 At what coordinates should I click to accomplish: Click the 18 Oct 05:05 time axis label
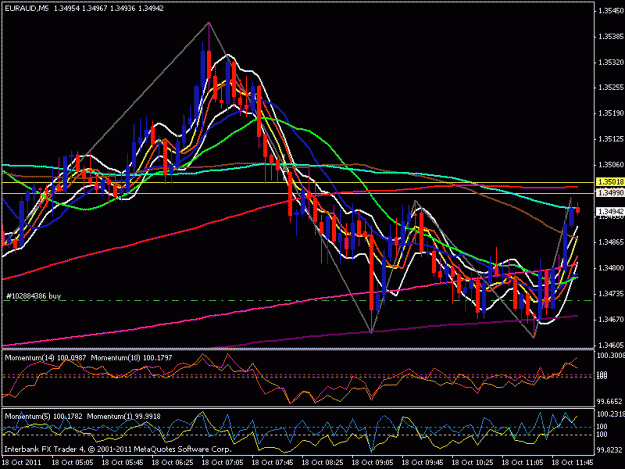(x=73, y=463)
